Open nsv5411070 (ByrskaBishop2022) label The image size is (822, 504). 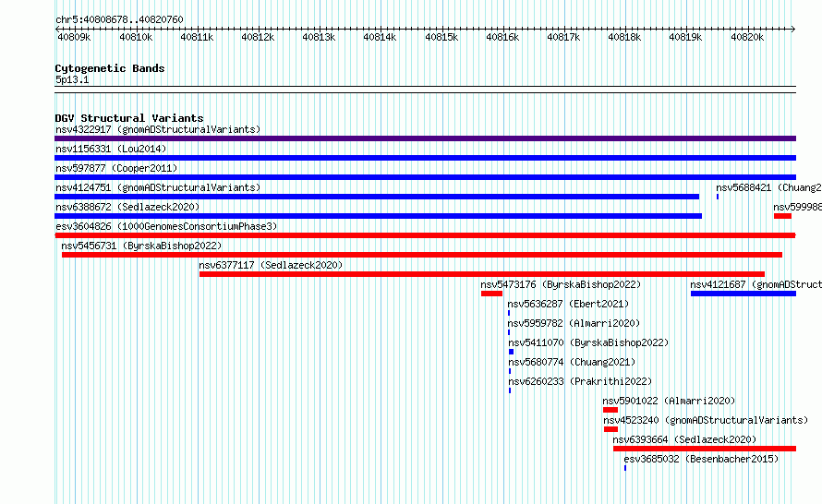[x=588, y=342]
